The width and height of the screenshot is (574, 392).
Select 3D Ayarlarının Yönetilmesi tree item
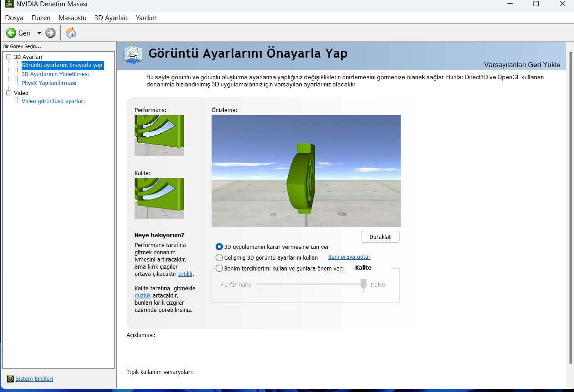click(x=55, y=74)
